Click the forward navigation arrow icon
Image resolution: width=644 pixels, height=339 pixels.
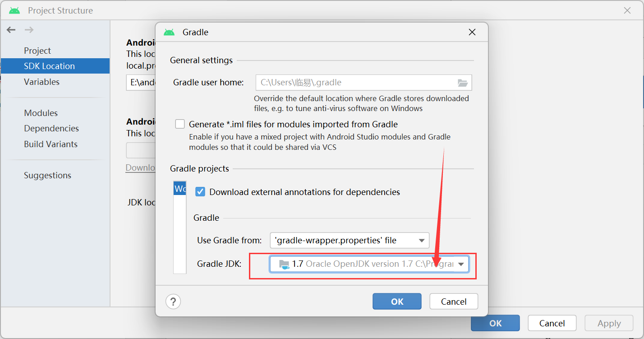(x=29, y=30)
